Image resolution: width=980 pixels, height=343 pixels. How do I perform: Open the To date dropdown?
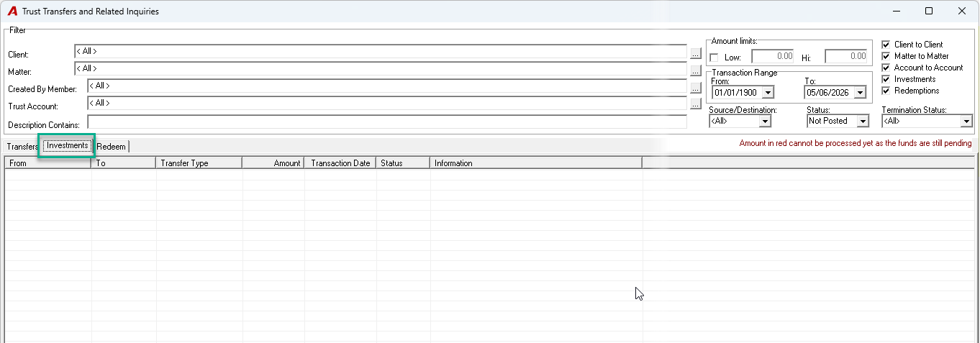pos(860,93)
